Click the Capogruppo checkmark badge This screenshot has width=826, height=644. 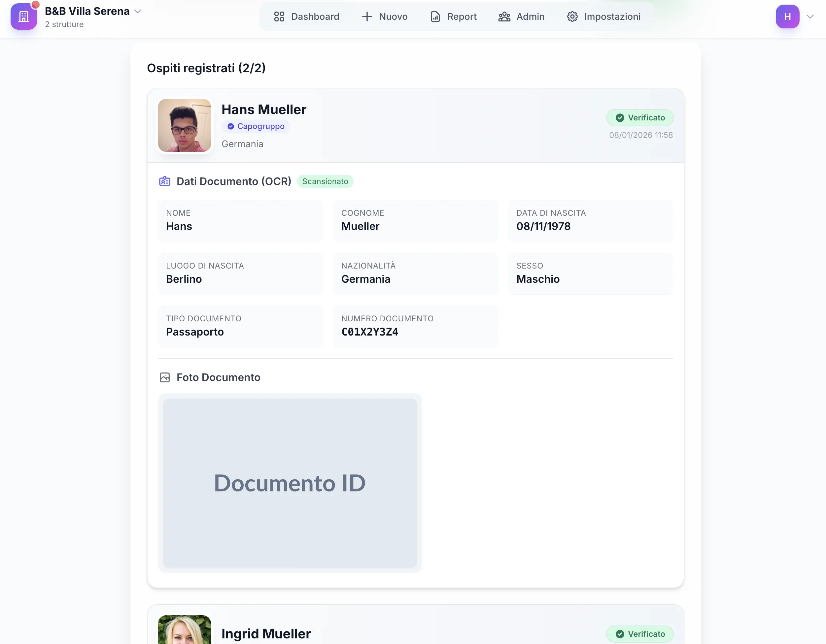[x=256, y=126]
